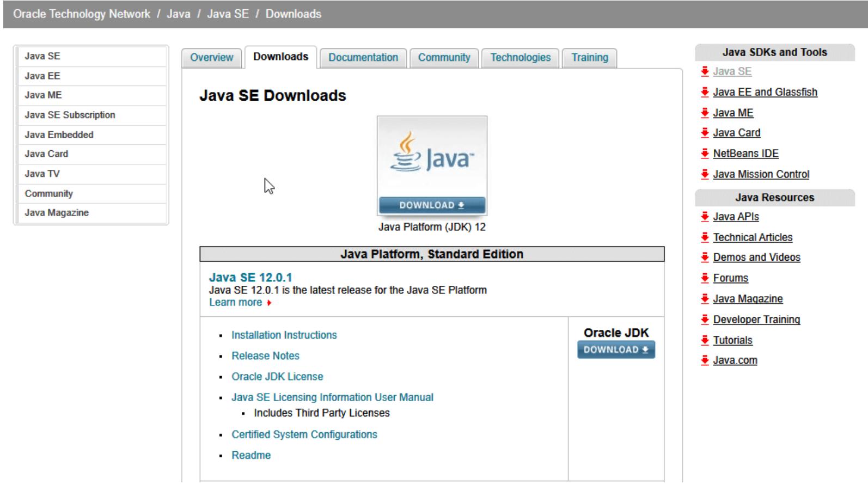Image resolution: width=868 pixels, height=485 pixels.
Task: Click the Java Platform (JDK) 12 Download button
Action: click(x=432, y=205)
